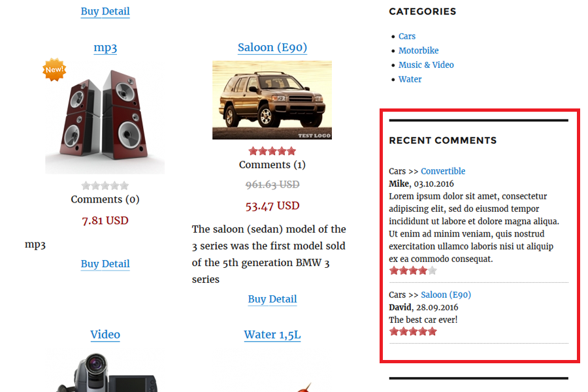This screenshot has width=588, height=392.
Task: Open Convertible link in recent comments
Action: click(443, 171)
